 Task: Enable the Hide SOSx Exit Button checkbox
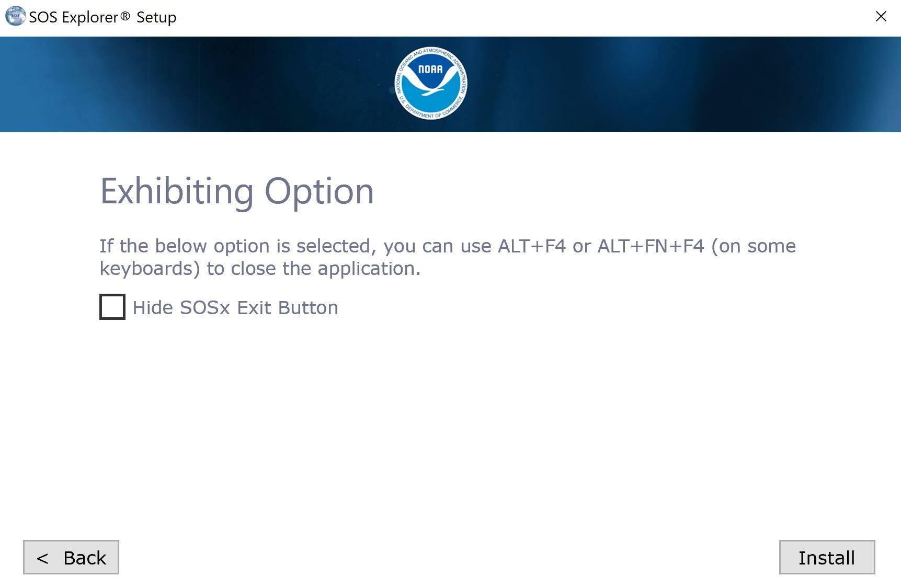click(x=112, y=307)
